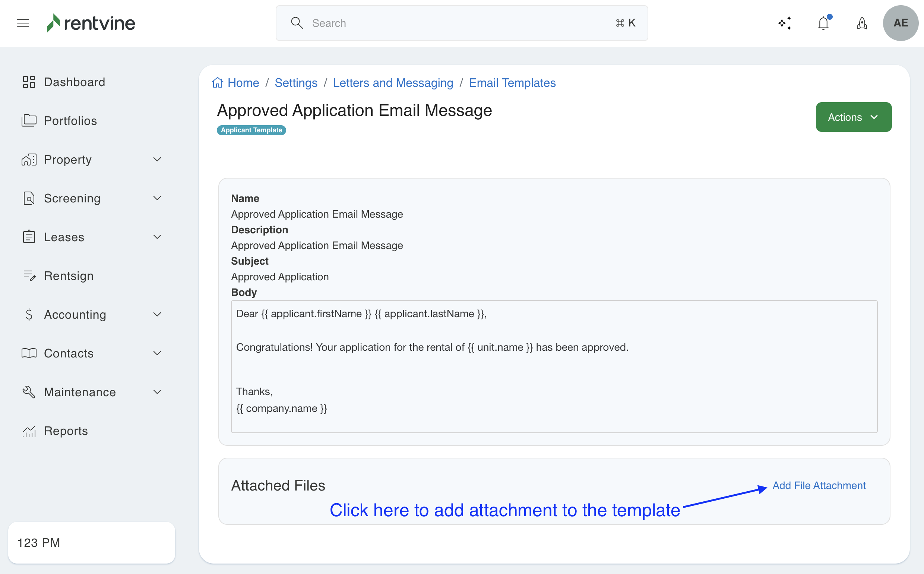Open Reports from the sidebar
Image resolution: width=924 pixels, height=574 pixels.
66,431
